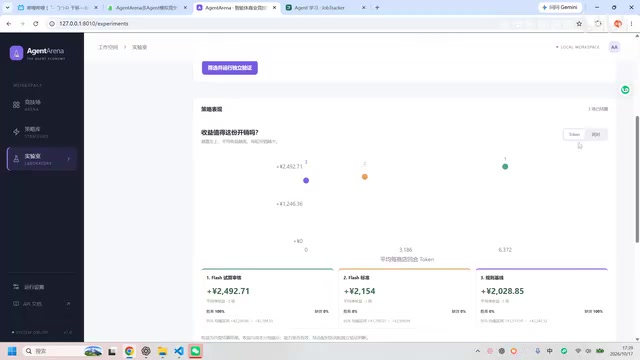Click the Laboratory flask icon in sidebar
This screenshot has height=360, width=640.
tap(16, 159)
